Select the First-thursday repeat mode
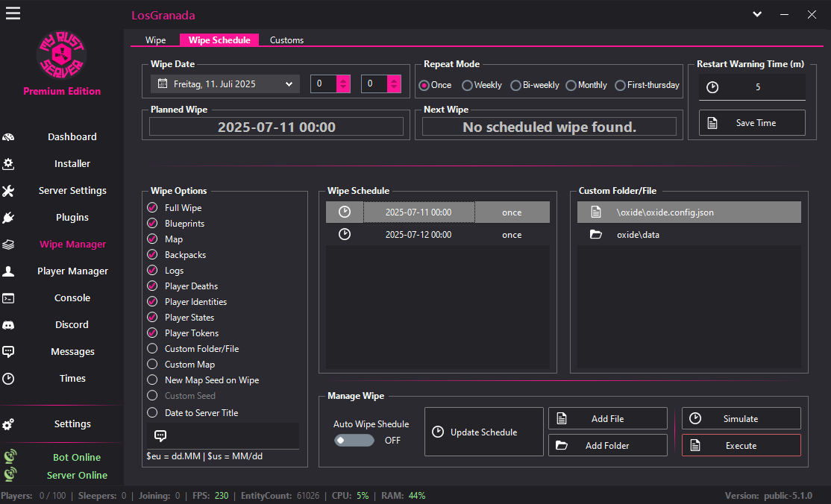Screen dimensions: 831x504 (x=647, y=85)
